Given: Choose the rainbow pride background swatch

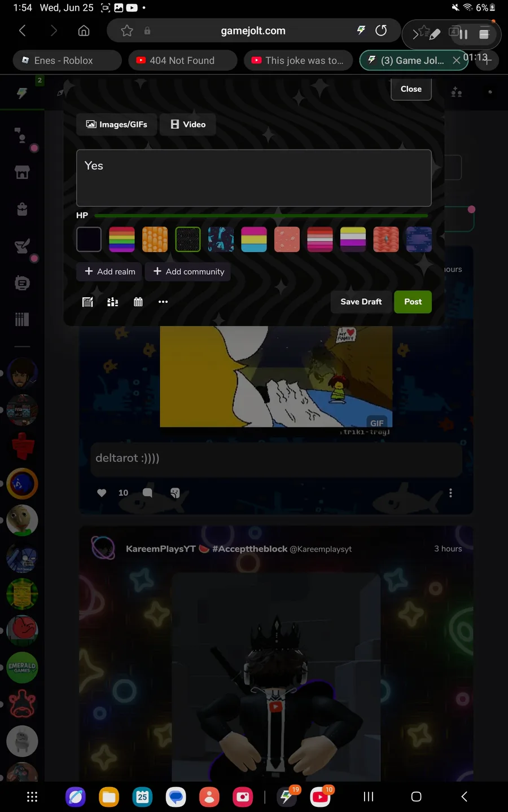Looking at the screenshot, I should (122, 240).
